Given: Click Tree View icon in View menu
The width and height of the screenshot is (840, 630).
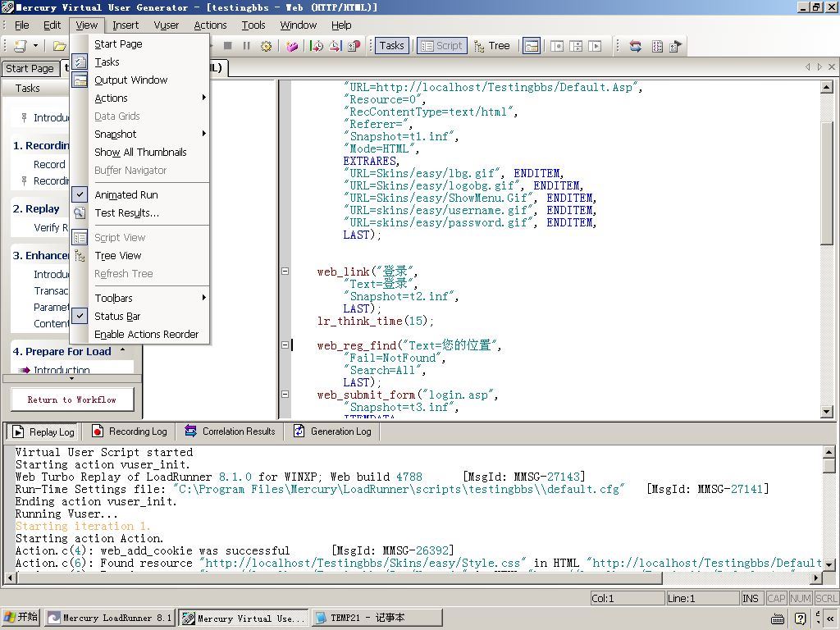Looking at the screenshot, I should pos(80,256).
